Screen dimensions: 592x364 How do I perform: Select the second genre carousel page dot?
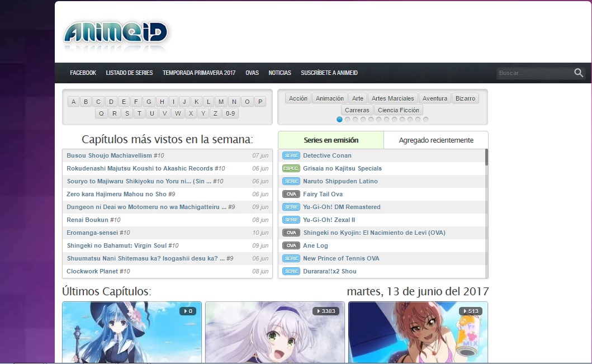click(x=347, y=119)
